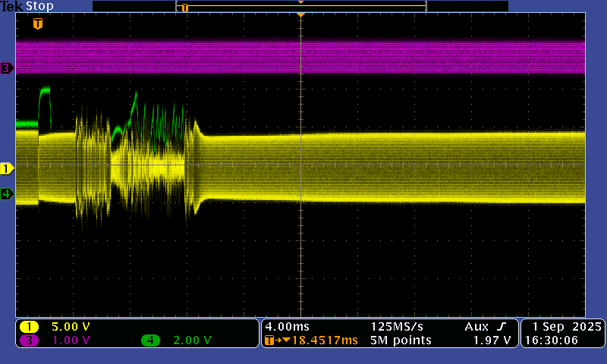Open the 5M points record length setting
This screenshot has height=364, width=607.
(401, 340)
